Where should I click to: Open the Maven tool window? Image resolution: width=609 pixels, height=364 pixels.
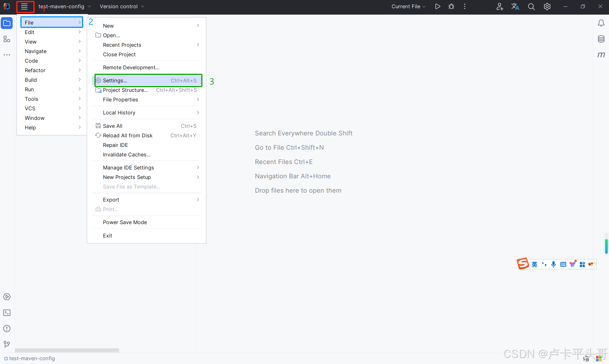click(601, 55)
